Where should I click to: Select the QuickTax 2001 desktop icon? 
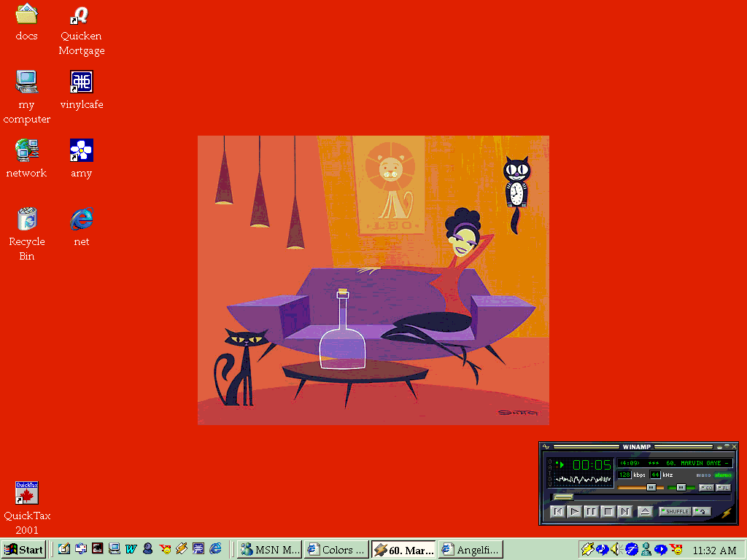pos(27,493)
